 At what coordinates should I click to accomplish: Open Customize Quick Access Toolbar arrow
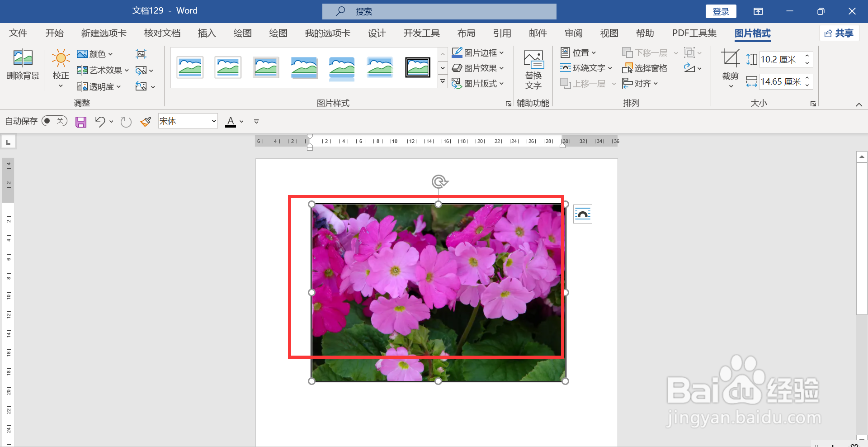pos(256,121)
